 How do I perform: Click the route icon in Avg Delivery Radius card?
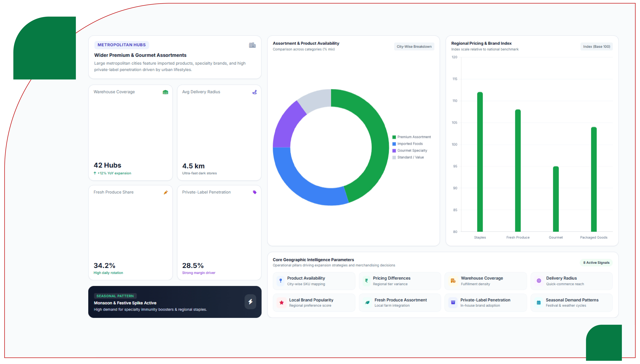tap(255, 92)
